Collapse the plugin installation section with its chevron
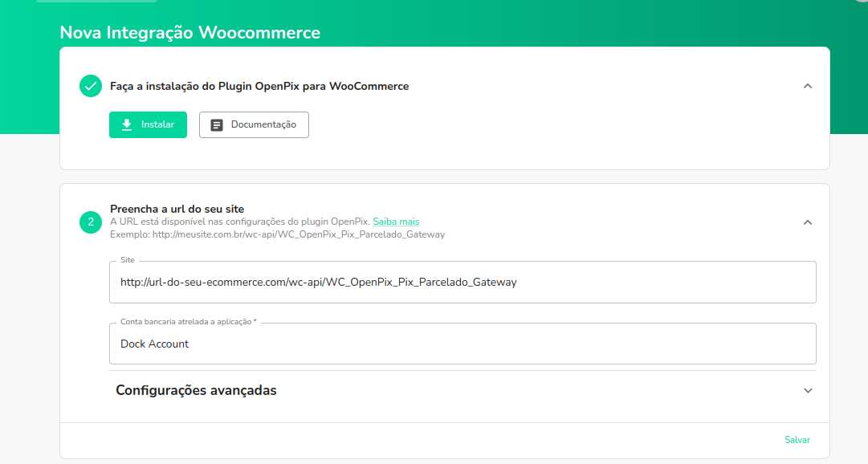Viewport: 868px width, 464px height. pos(808,85)
